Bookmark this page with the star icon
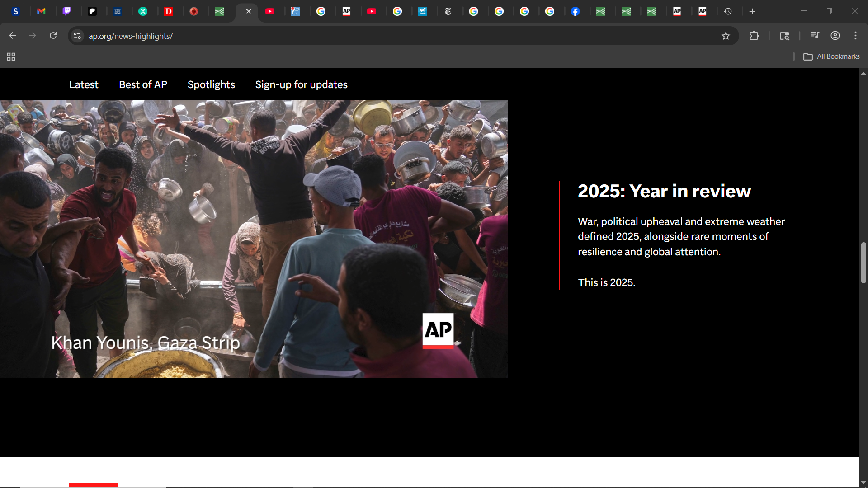This screenshot has width=868, height=488. 726,36
